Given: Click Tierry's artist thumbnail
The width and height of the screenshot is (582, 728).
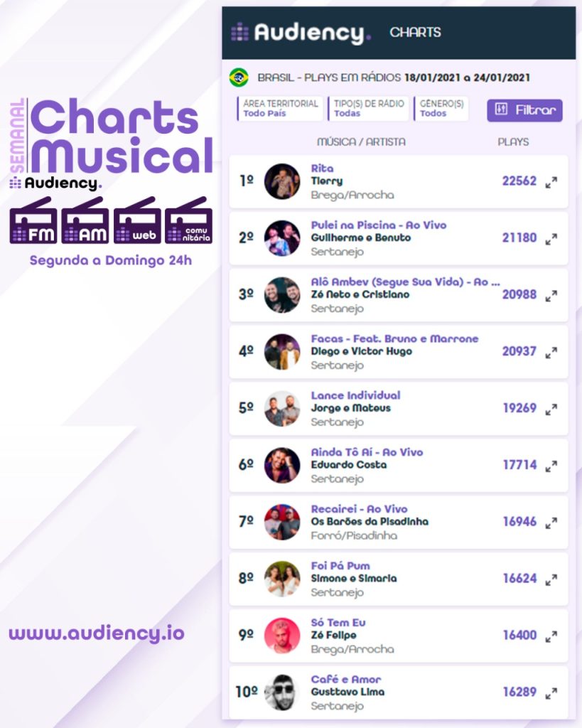Looking at the screenshot, I should pos(281,181).
